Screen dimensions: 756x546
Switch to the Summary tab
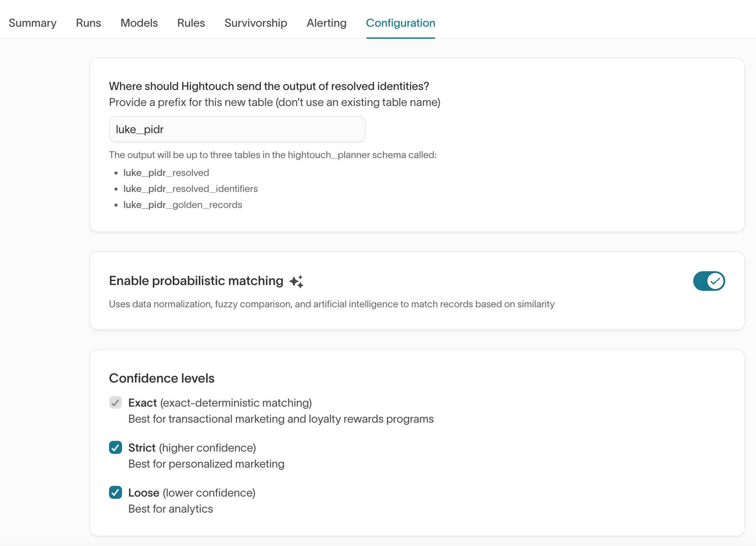pyautogui.click(x=33, y=23)
